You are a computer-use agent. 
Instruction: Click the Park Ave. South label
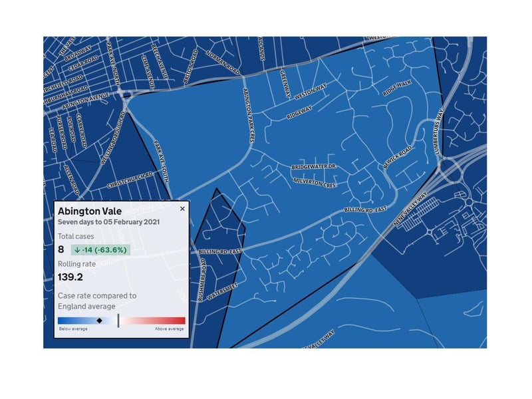tap(161, 162)
